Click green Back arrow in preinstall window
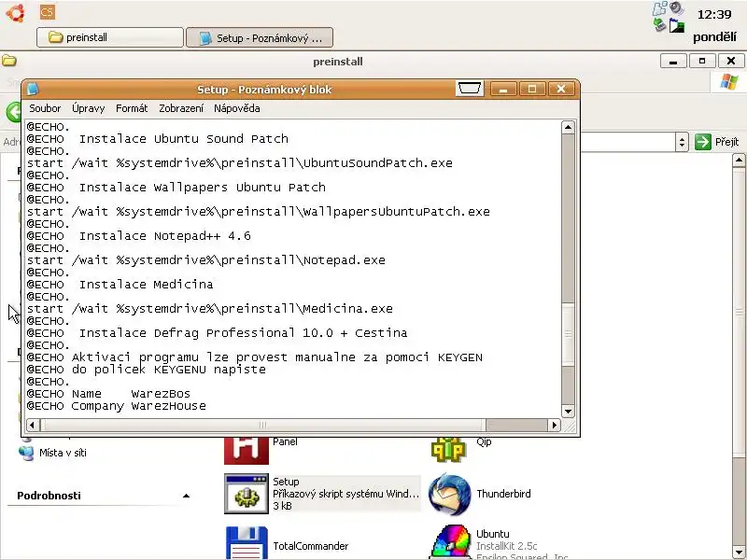This screenshot has width=747, height=560. click(13, 113)
